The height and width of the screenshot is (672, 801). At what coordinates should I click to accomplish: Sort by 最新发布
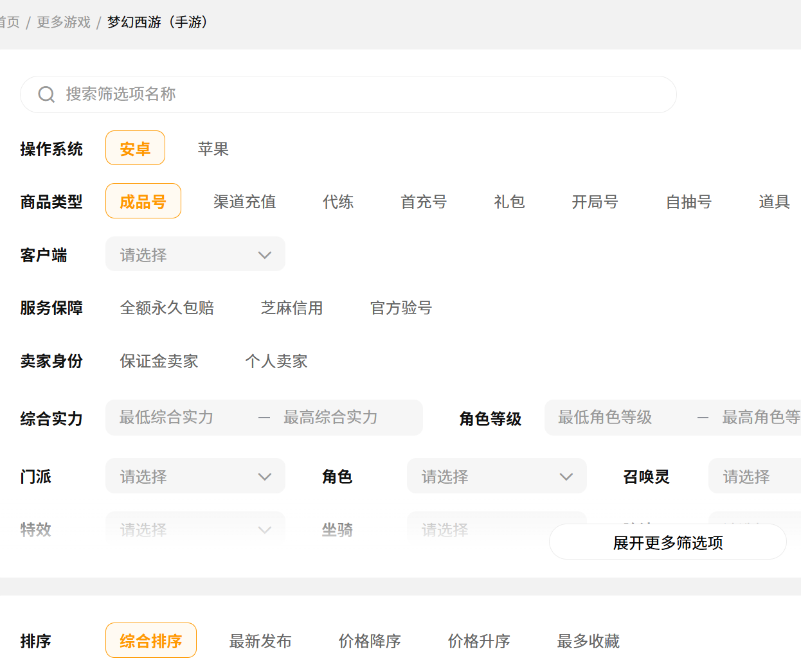click(x=260, y=641)
